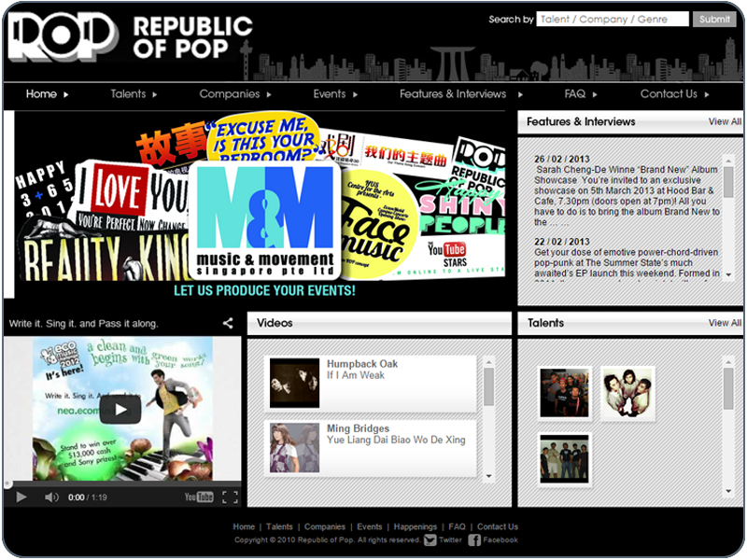
Task: Select the Ming Bridges video title
Action: [x=358, y=428]
